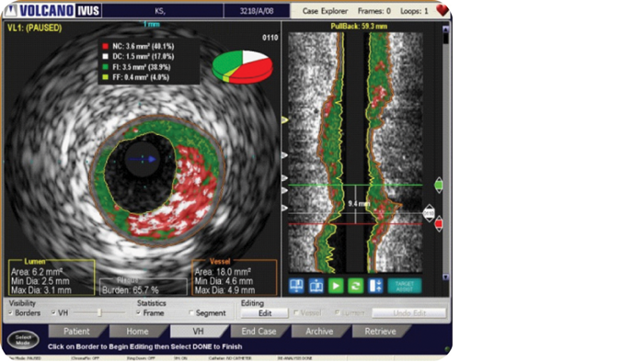
Task: Click the Volcano IVUS logo
Action: click(x=53, y=11)
